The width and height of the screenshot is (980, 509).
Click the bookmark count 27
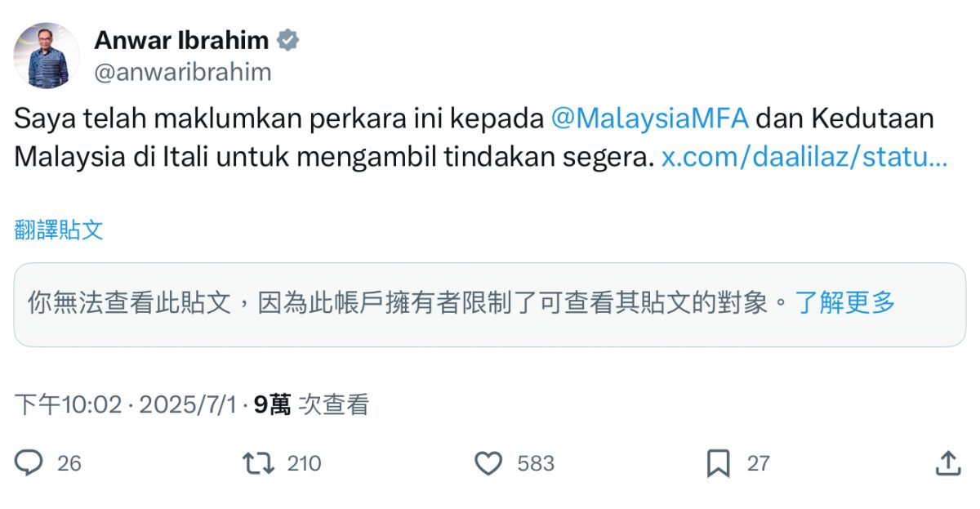(x=759, y=464)
